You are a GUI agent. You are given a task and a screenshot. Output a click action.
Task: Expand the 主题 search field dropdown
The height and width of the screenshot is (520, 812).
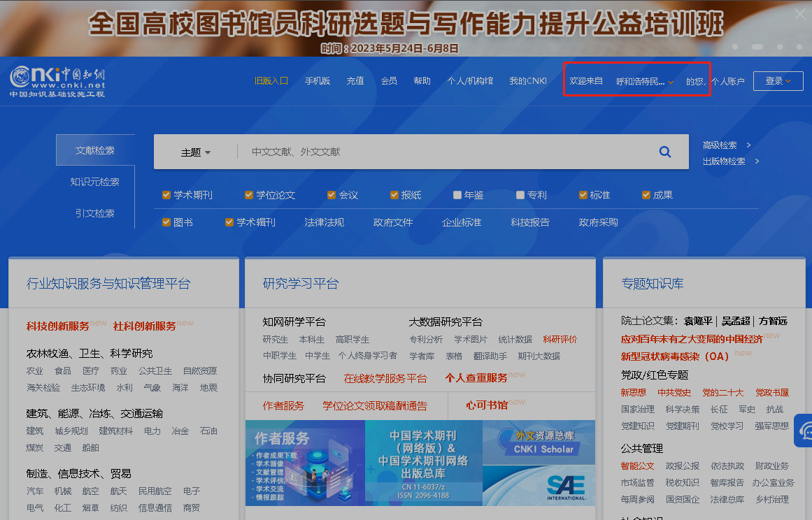click(x=196, y=152)
